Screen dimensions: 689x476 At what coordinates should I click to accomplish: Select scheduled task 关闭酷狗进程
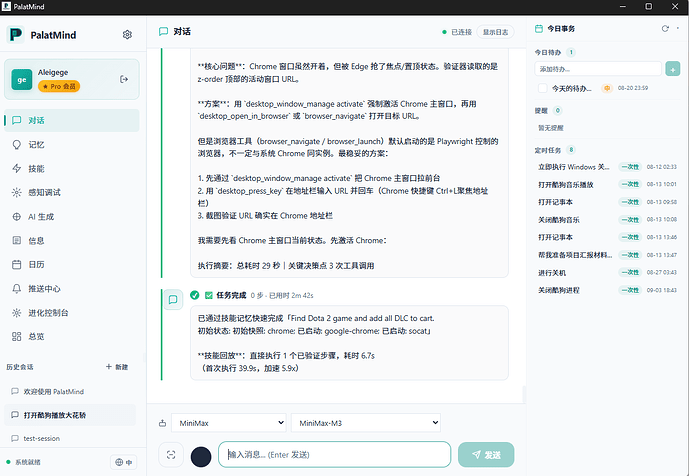coord(558,291)
